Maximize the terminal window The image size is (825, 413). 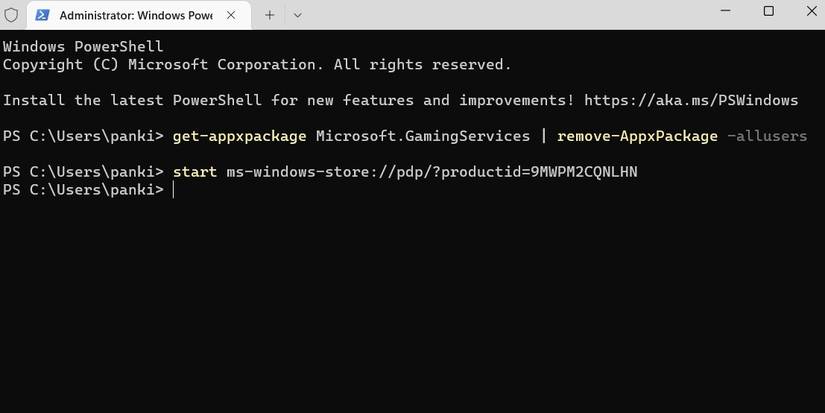[768, 12]
